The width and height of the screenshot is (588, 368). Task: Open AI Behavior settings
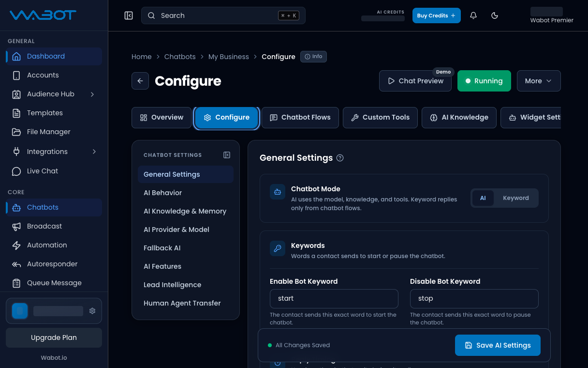tap(186, 193)
